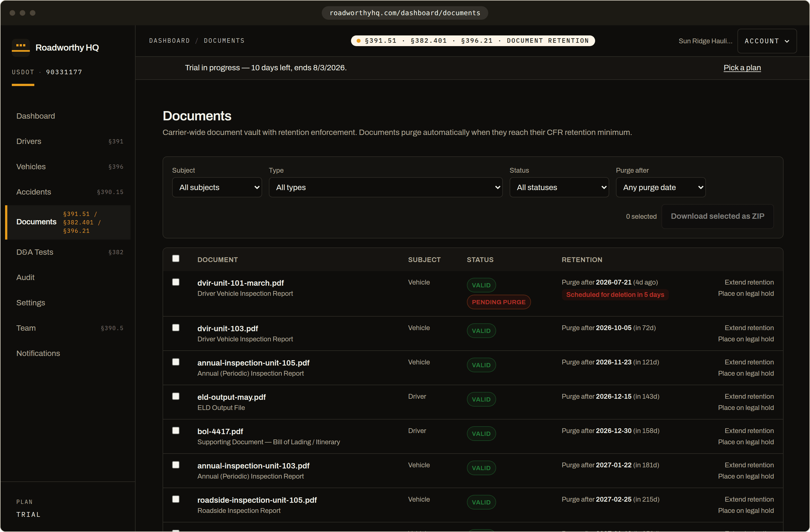The width and height of the screenshot is (810, 532).
Task: Click the document retention CFR badge
Action: click(473, 41)
